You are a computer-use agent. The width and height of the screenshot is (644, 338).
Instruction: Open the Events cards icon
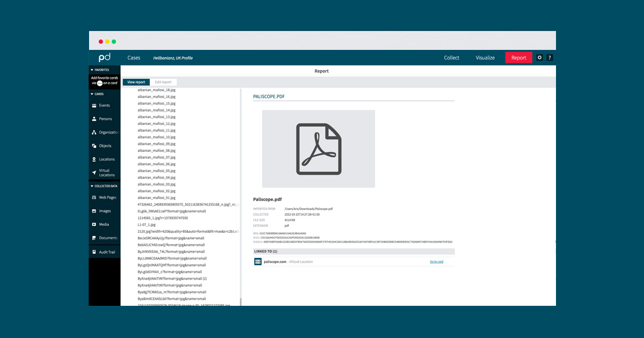pos(94,106)
